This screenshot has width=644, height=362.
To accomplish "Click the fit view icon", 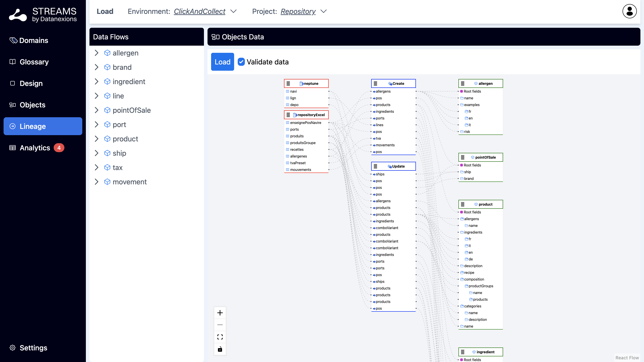I will coord(220,337).
